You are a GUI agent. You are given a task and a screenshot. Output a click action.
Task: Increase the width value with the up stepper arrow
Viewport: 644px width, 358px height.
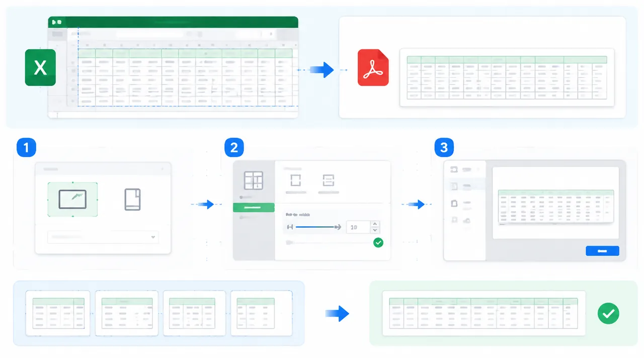[x=374, y=224]
